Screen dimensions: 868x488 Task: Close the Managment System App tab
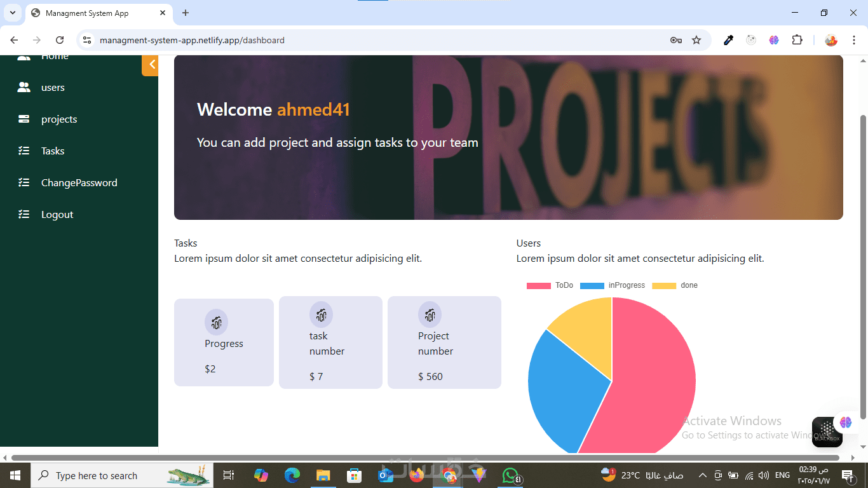pos(163,13)
